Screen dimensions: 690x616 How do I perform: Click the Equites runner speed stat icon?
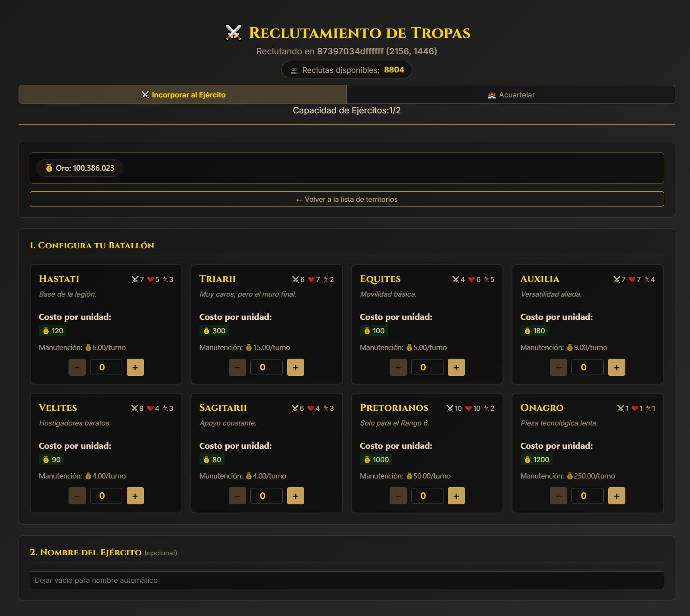pyautogui.click(x=487, y=279)
